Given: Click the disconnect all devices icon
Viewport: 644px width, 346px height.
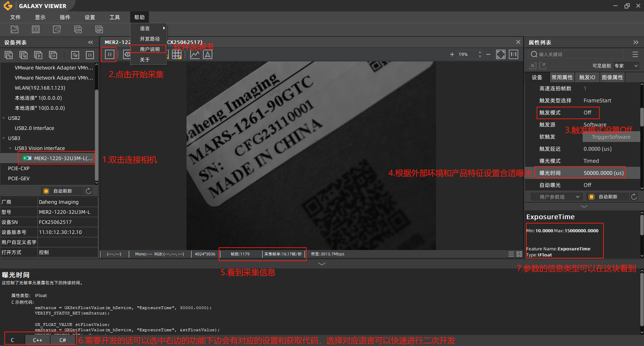Looking at the screenshot, I should click(23, 55).
